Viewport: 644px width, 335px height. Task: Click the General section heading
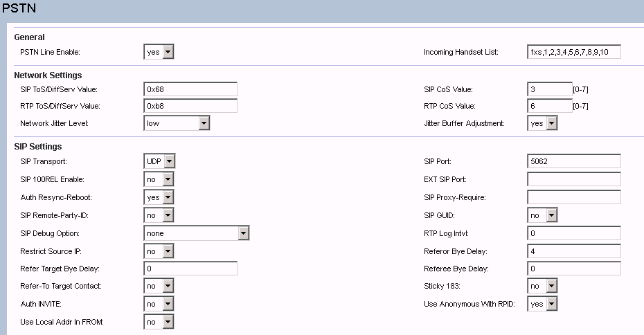[x=30, y=37]
